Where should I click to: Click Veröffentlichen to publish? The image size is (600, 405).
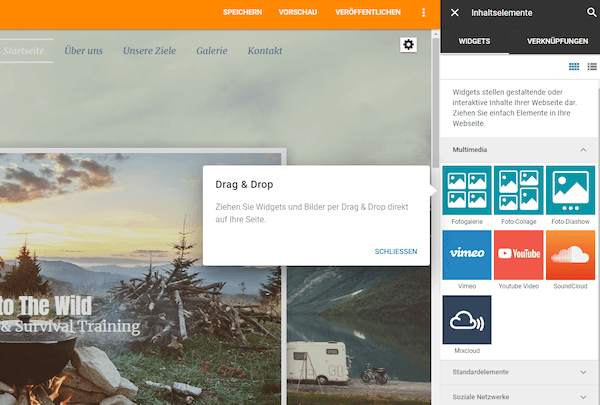click(368, 12)
